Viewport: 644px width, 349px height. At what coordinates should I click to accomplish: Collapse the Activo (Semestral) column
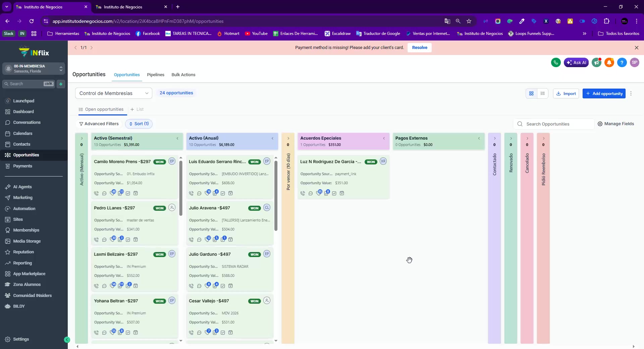coord(177,138)
